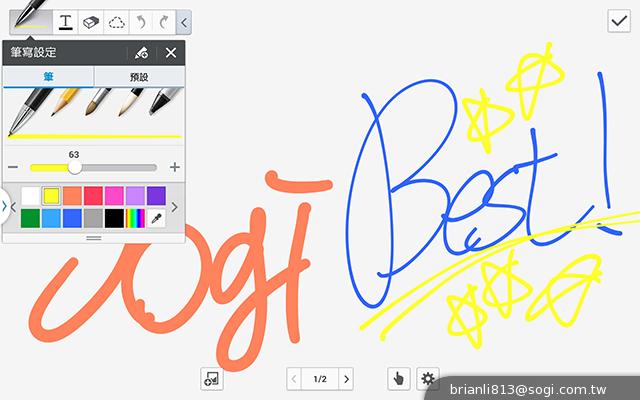
Task: Click the undo arrow
Action: click(142, 20)
